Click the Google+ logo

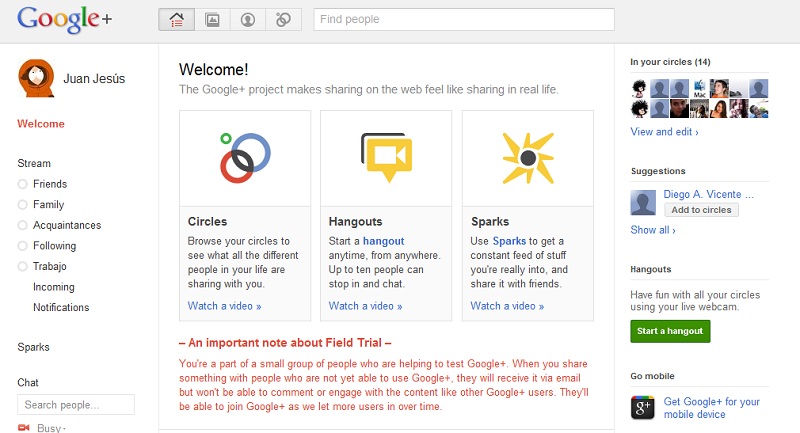coord(64,19)
